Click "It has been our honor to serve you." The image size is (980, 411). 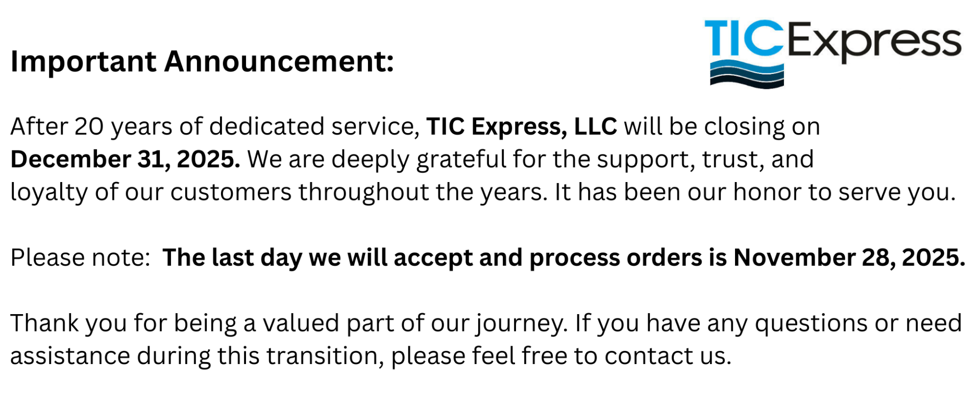coord(755,192)
